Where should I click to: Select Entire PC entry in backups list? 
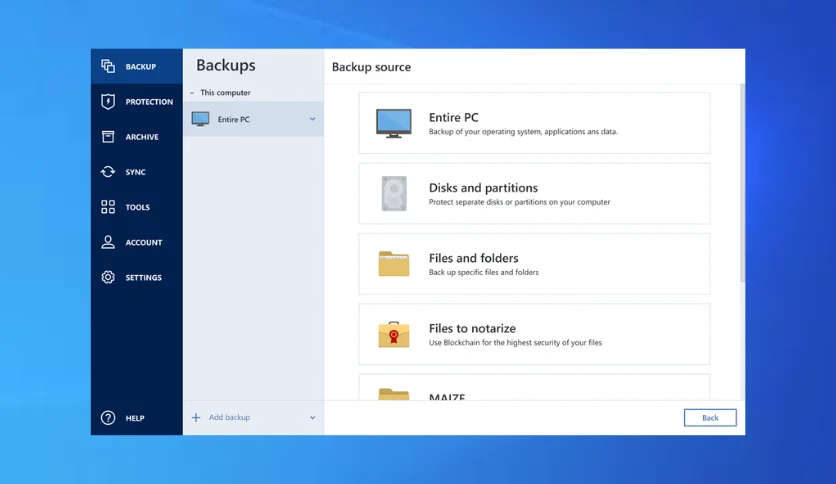(x=253, y=119)
